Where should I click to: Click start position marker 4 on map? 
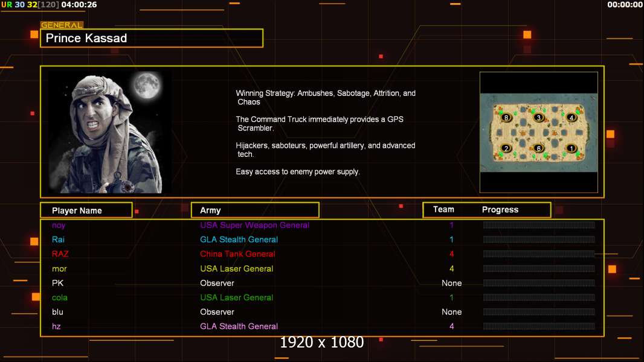click(571, 117)
